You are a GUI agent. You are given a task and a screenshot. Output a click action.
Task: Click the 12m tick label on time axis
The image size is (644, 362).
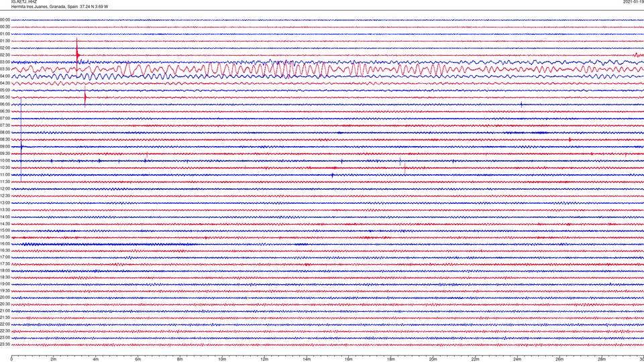tap(264, 359)
